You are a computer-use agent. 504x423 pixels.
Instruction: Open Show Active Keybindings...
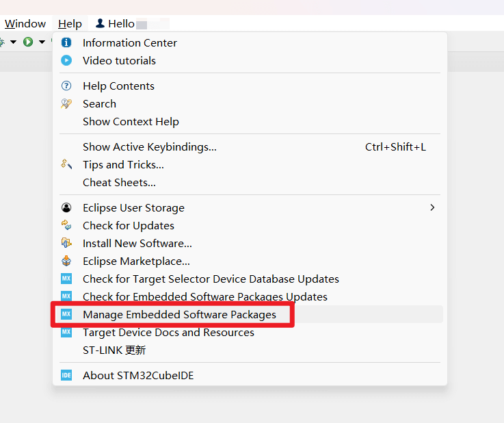pos(149,146)
